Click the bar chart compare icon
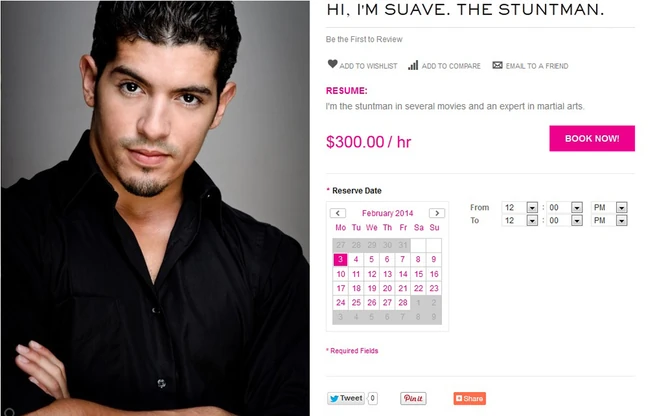The image size is (670, 416). 413,65
